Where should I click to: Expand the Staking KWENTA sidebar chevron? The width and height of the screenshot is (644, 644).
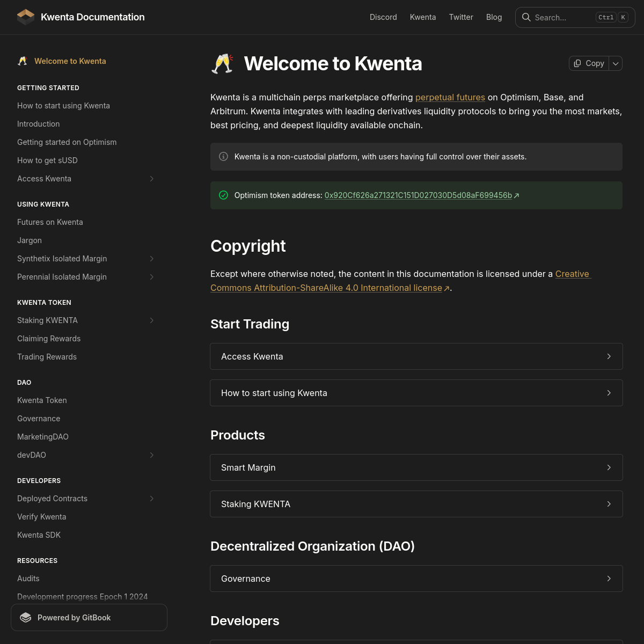pyautogui.click(x=152, y=320)
